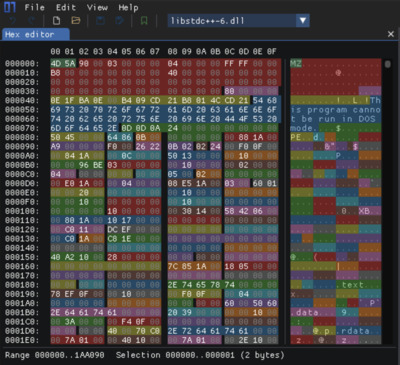400x365 pixels.
Task: Click the 50 45 PE signature bytes in row 000080
Action: point(63,137)
